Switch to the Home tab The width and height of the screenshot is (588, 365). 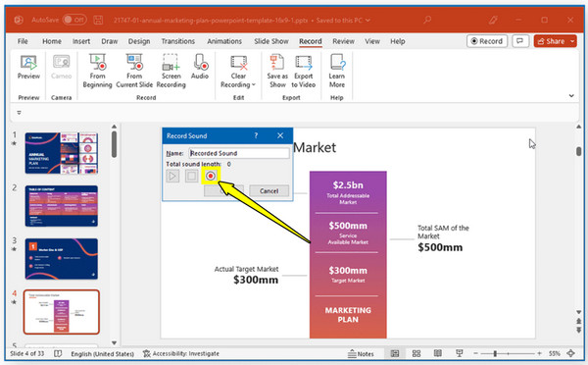(x=52, y=41)
